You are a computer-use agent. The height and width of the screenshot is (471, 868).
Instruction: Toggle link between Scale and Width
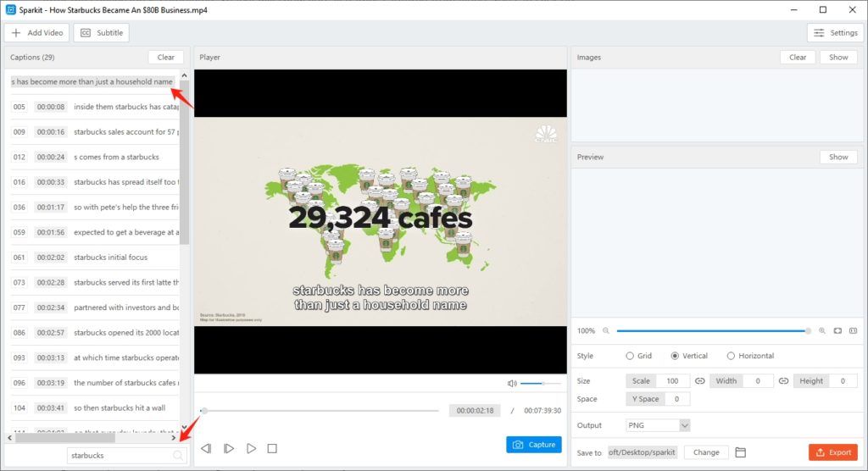click(x=699, y=381)
